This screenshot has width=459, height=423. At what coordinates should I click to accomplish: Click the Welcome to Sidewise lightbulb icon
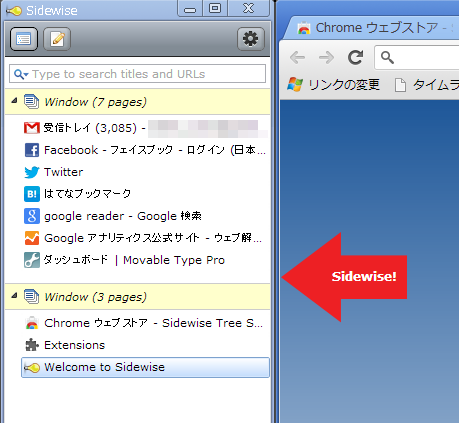32,368
